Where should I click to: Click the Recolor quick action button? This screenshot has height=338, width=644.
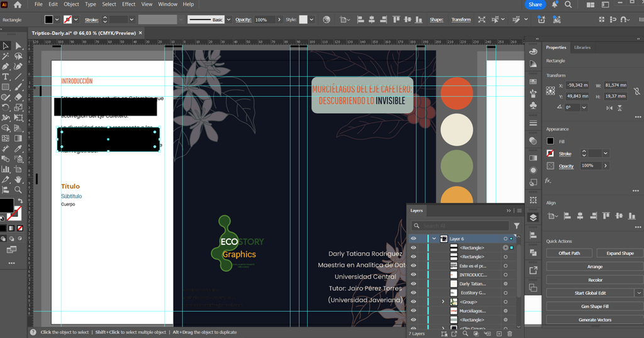595,280
